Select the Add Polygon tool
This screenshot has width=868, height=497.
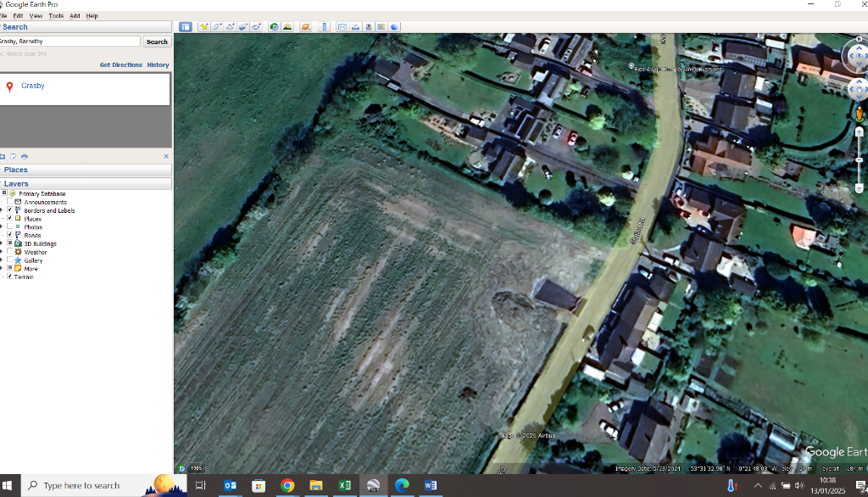[217, 27]
